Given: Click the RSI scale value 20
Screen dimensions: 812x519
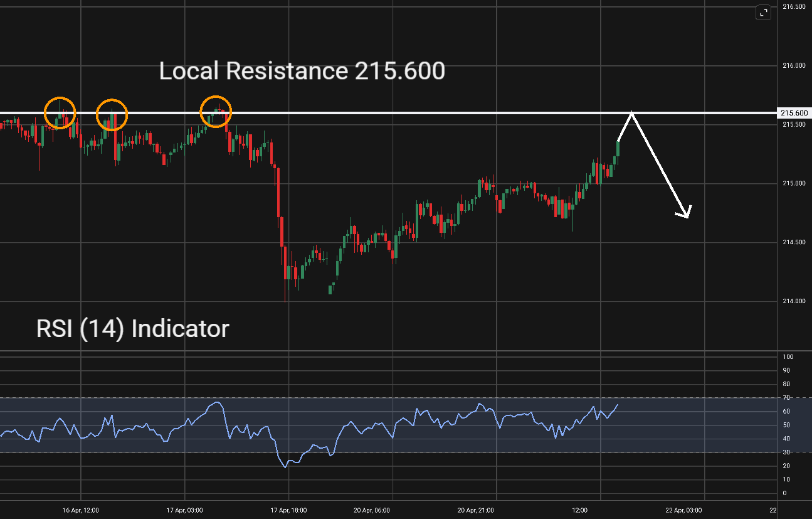Looking at the screenshot, I should click(786, 466).
